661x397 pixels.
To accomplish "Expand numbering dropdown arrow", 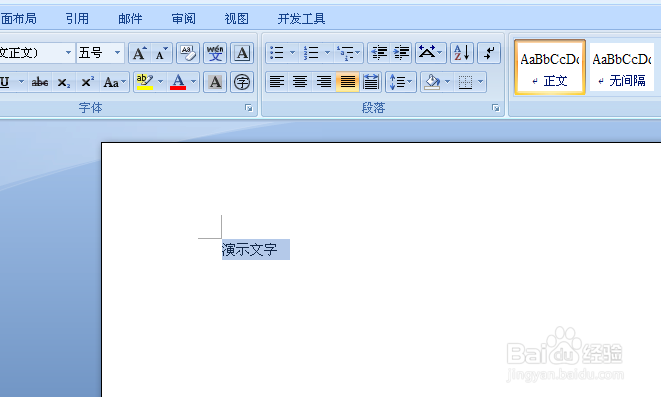I will 328,53.
